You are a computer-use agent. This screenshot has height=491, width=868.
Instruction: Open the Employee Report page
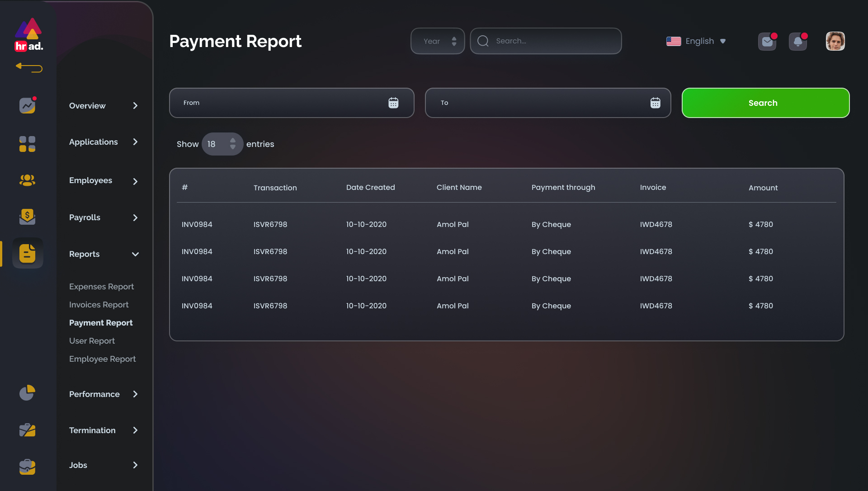pyautogui.click(x=102, y=359)
